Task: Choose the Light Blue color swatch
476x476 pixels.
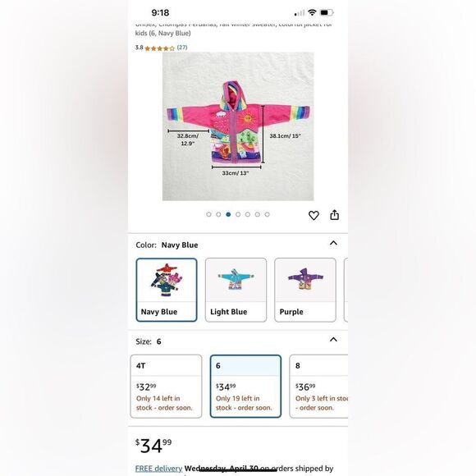Action: tap(236, 290)
